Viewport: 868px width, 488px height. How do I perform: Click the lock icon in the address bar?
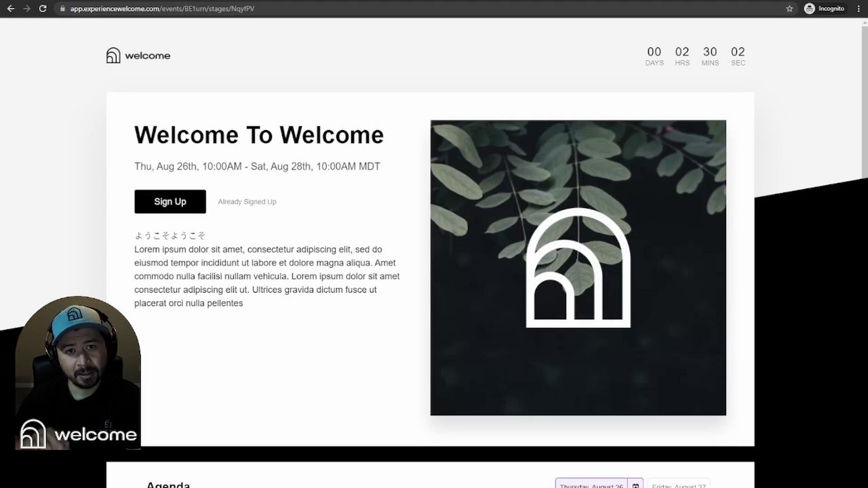[x=62, y=9]
